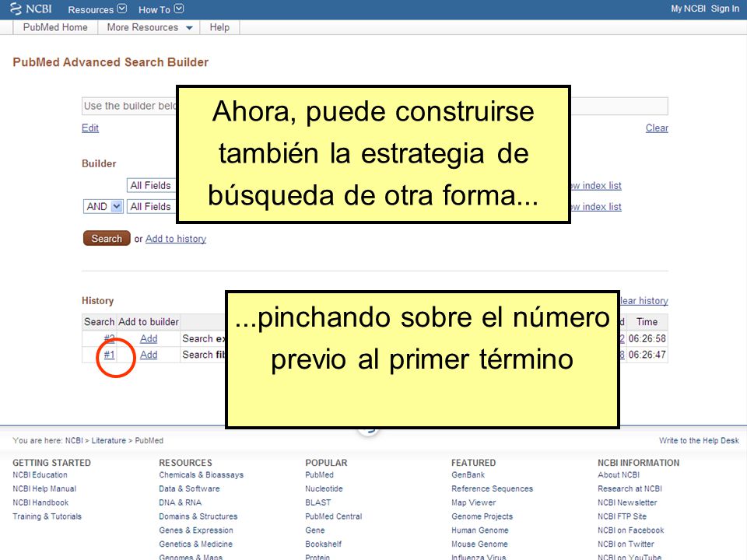This screenshot has height=560, width=747.
Task: Open PubMed Central link
Action: coord(334,516)
